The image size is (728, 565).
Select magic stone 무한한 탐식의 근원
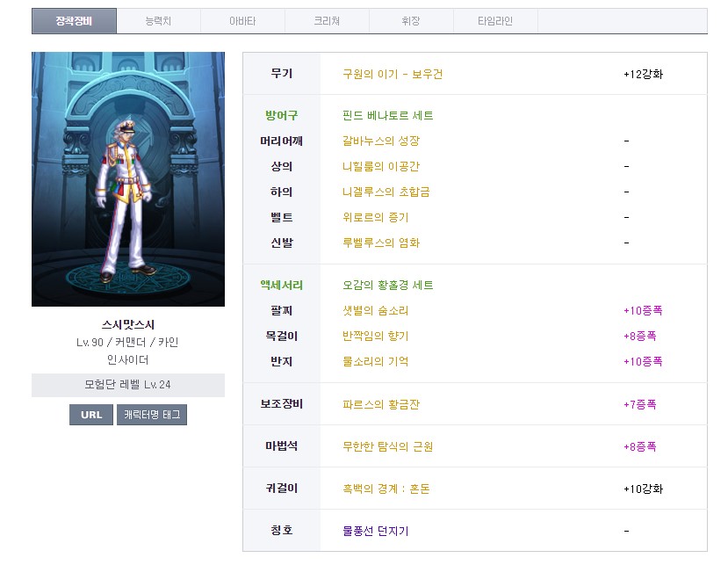387,446
